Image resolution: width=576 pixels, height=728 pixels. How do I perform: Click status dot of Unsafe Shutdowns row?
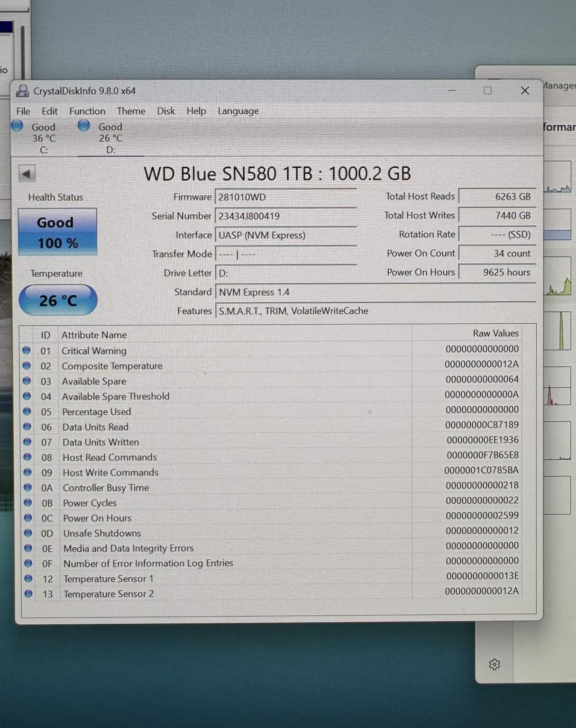tap(28, 533)
